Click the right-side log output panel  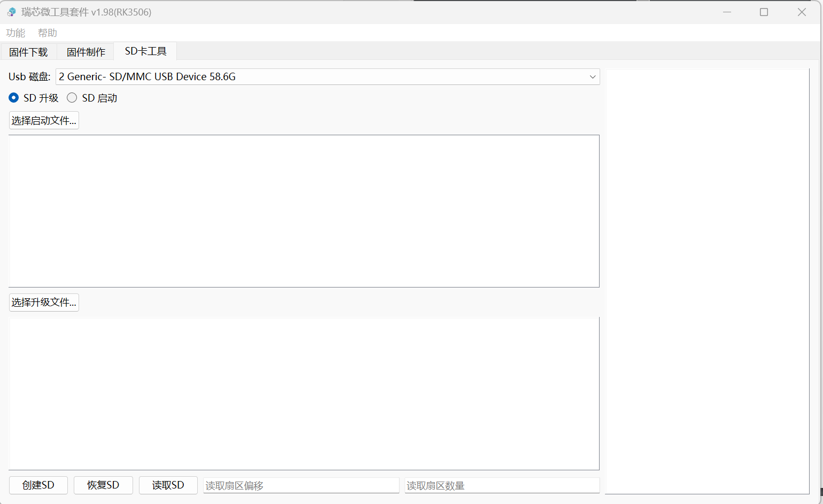click(x=708, y=282)
